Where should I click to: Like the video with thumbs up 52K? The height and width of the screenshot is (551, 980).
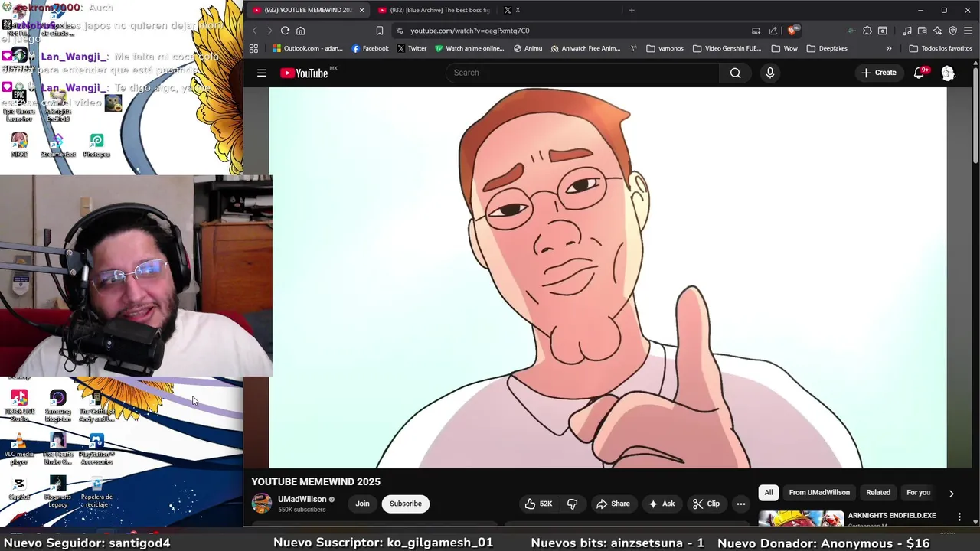tap(538, 504)
